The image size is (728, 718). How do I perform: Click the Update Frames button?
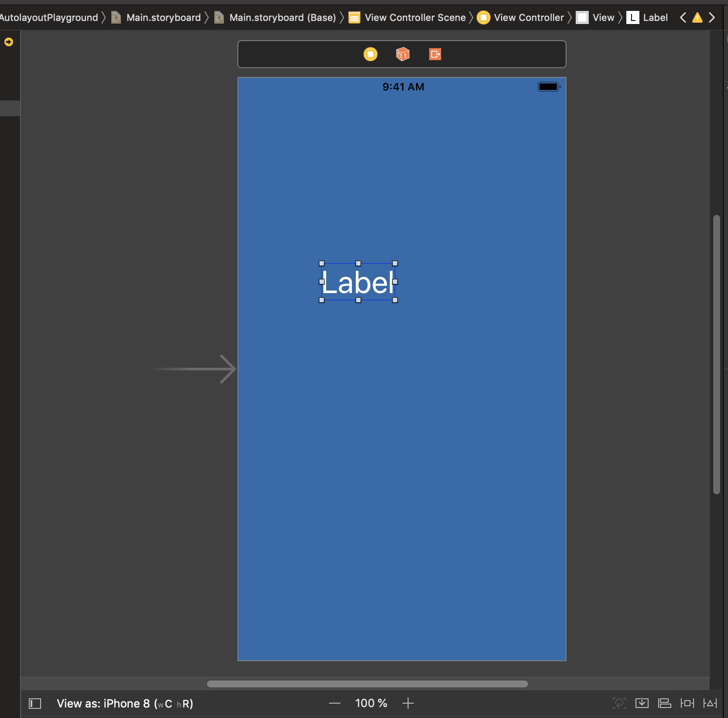pos(619,703)
